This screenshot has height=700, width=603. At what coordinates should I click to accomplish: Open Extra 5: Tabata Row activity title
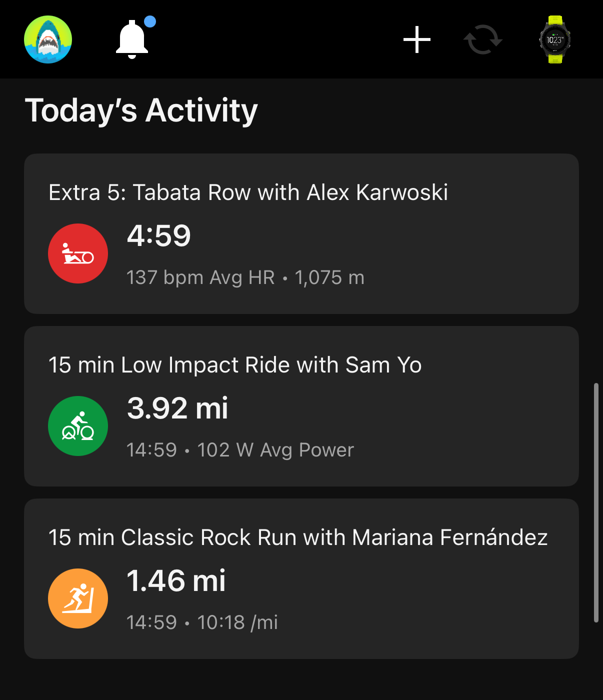[x=248, y=192]
